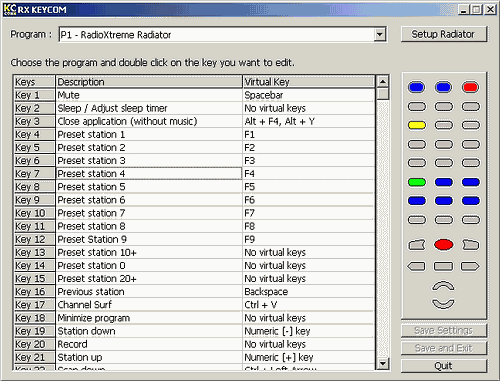Click the left-pointing arrow remote button
Image resolution: width=500 pixels, height=381 pixels.
417,266
